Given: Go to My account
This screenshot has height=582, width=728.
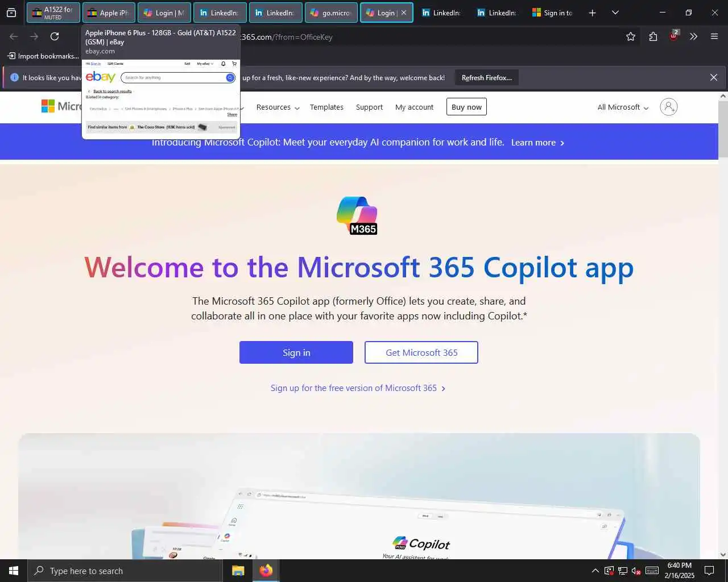Looking at the screenshot, I should 414,107.
